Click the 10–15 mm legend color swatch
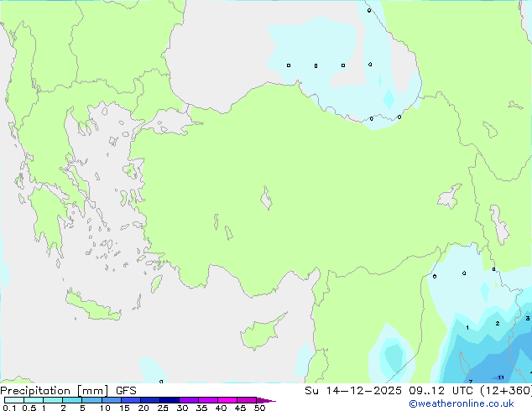 (x=112, y=400)
